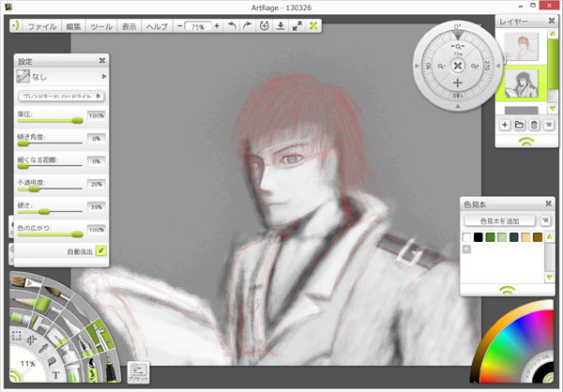The height and width of the screenshot is (392, 563).
Task: Open the ファイル menu
Action: tap(41, 26)
